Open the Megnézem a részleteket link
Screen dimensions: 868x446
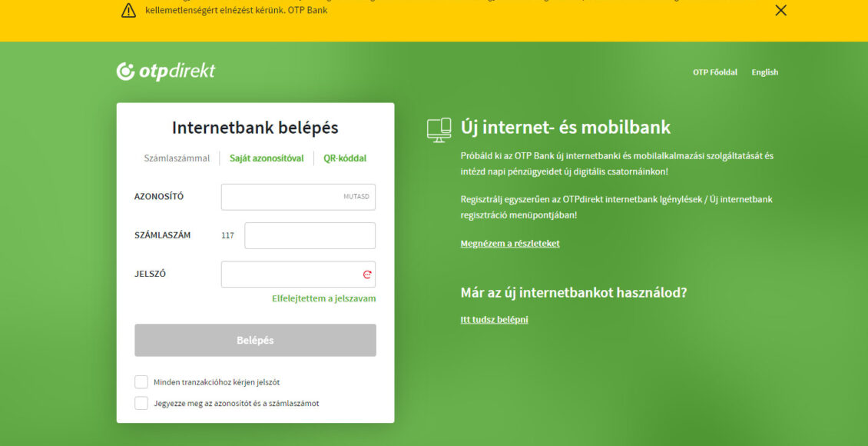[x=510, y=244]
